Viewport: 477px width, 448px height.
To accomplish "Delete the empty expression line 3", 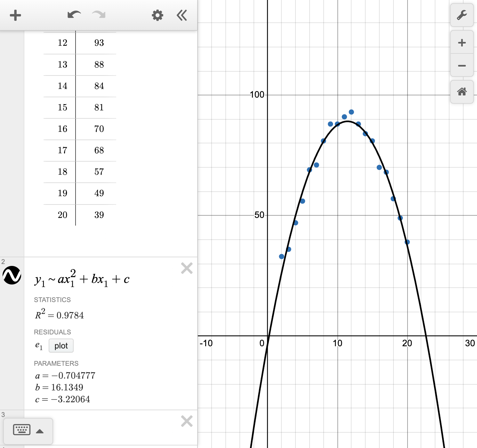I will [x=187, y=421].
